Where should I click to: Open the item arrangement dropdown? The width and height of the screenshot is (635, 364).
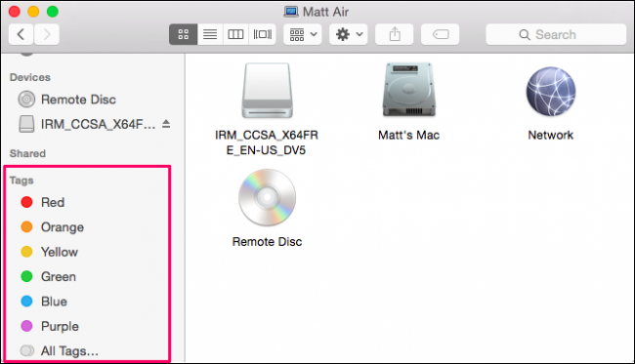(303, 34)
